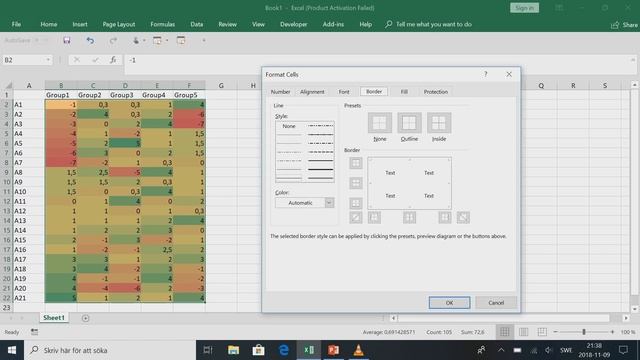Confirm formula entry with the checkmark icon
Screen dimensions: 640x360
pyautogui.click(x=95, y=60)
